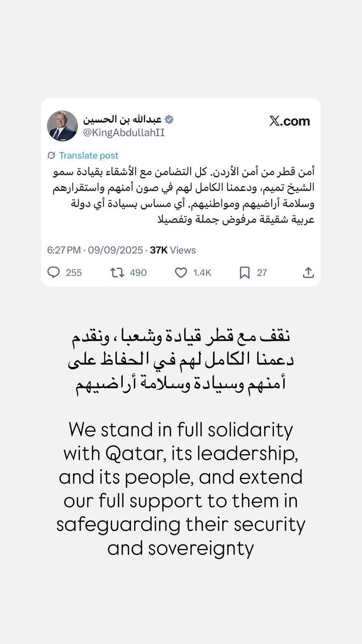The height and width of the screenshot is (644, 362).
Task: Open the @KingAbdullahII handle
Action: 124,133
